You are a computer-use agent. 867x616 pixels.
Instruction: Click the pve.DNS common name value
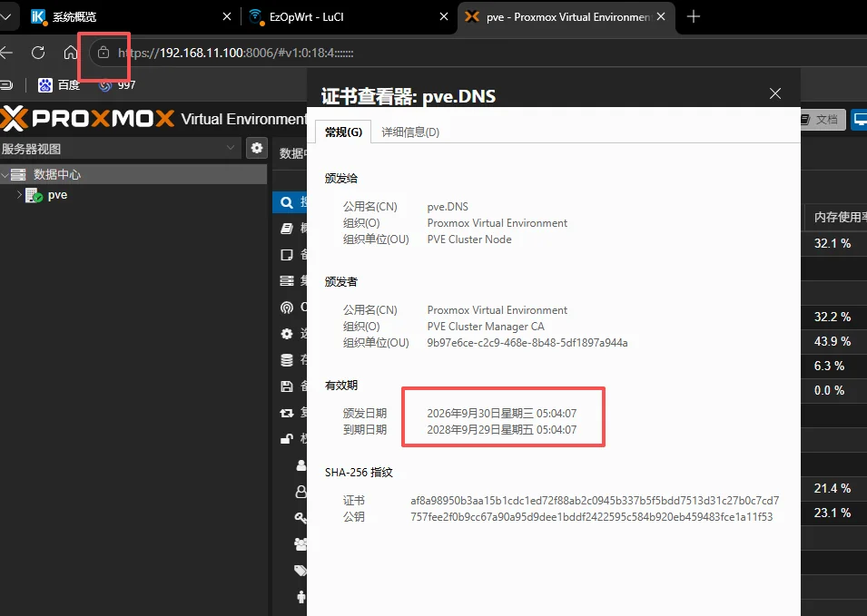(448, 207)
